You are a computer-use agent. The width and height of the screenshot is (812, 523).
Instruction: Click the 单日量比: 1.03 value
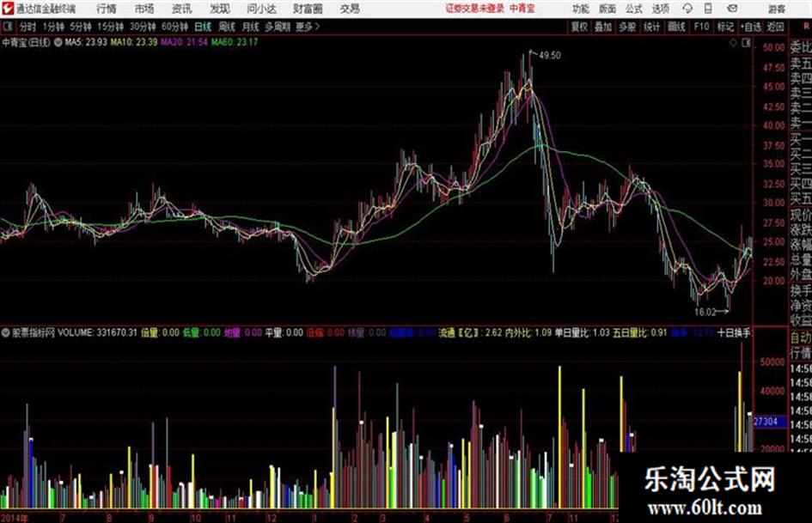coord(582,332)
